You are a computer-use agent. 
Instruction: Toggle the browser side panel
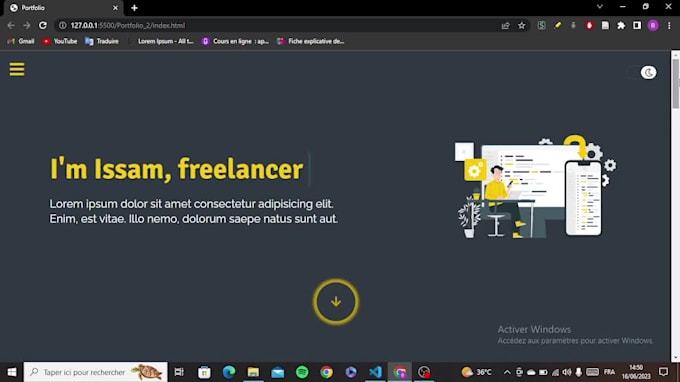[x=637, y=26]
